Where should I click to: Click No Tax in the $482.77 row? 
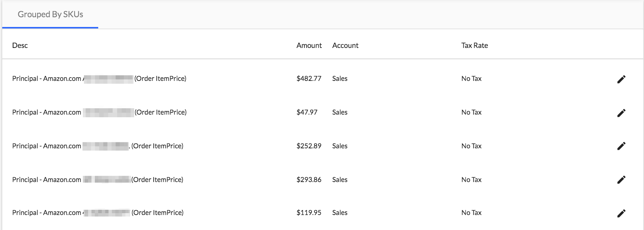click(472, 79)
